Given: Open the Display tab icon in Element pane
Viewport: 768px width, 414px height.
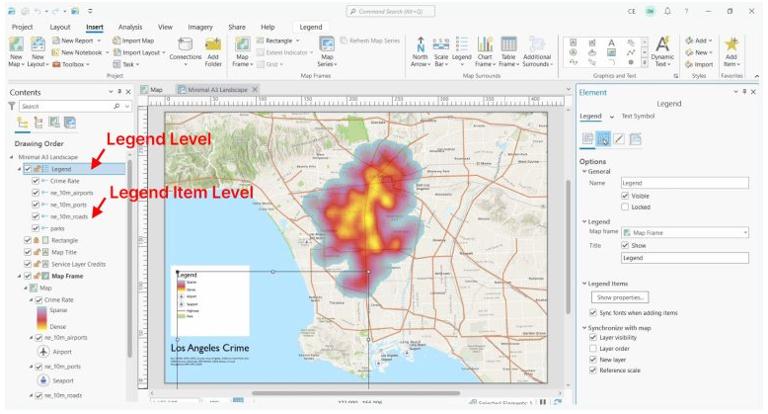Looking at the screenshot, I should [619, 139].
